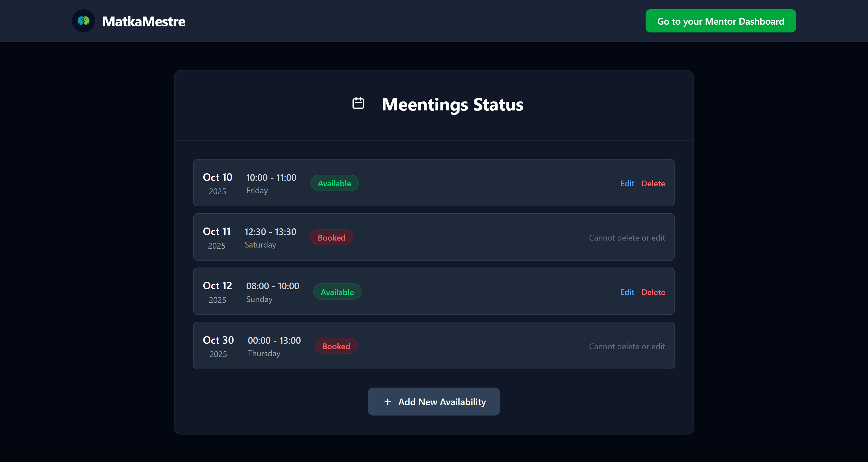Click the calendar icon beside Meentings Status
Viewport: 868px width, 462px height.
pyautogui.click(x=358, y=103)
